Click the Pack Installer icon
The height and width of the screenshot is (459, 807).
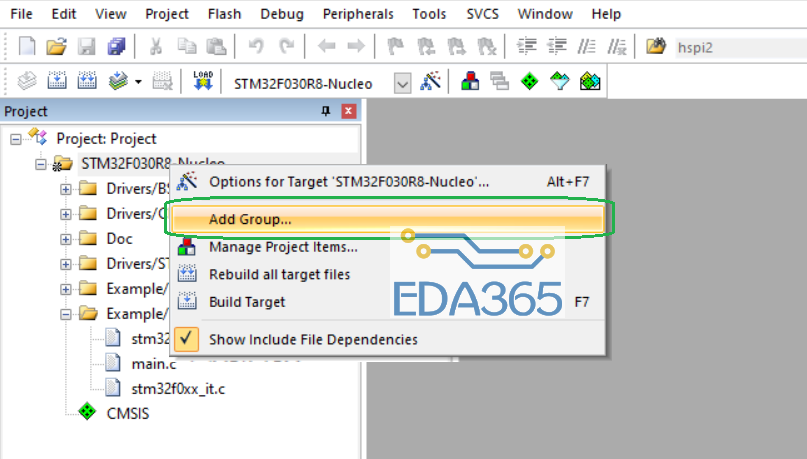pyautogui.click(x=590, y=81)
